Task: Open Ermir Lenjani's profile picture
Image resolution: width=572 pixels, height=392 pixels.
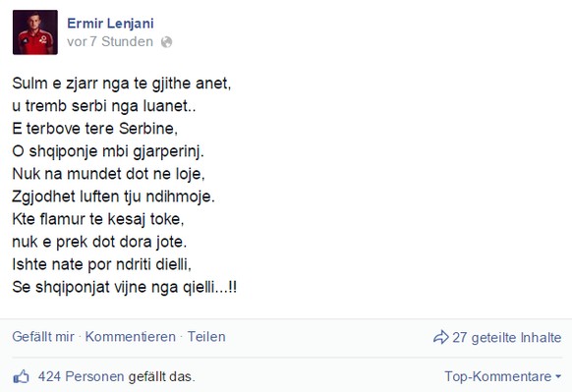Action: point(35,32)
